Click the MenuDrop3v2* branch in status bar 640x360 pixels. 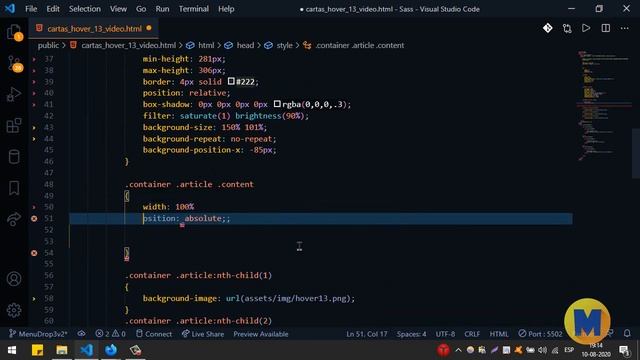pyautogui.click(x=38, y=334)
